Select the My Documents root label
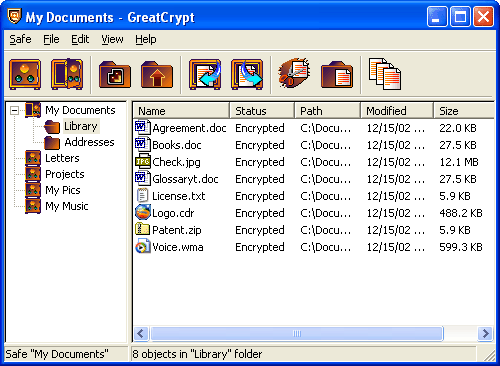 point(80,110)
